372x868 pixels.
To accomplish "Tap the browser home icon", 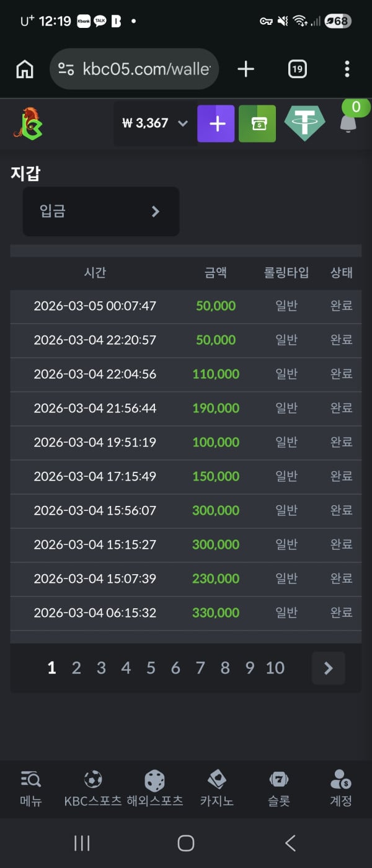I will [x=25, y=69].
